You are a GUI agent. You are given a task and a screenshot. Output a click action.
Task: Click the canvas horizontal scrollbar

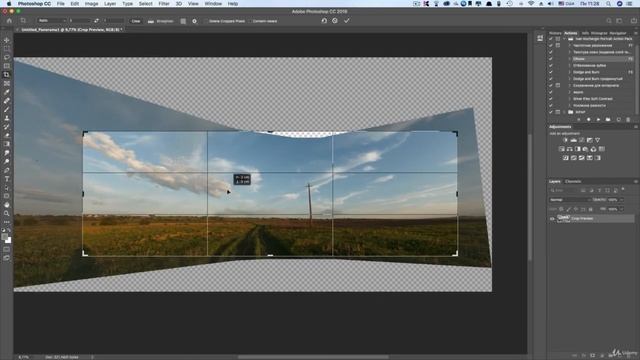[313, 357]
